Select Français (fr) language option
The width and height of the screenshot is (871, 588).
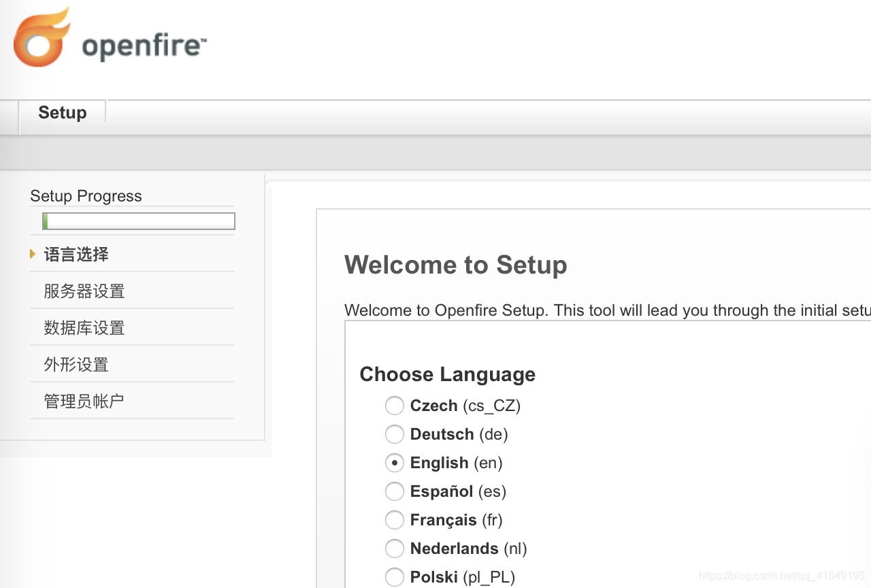click(x=395, y=520)
